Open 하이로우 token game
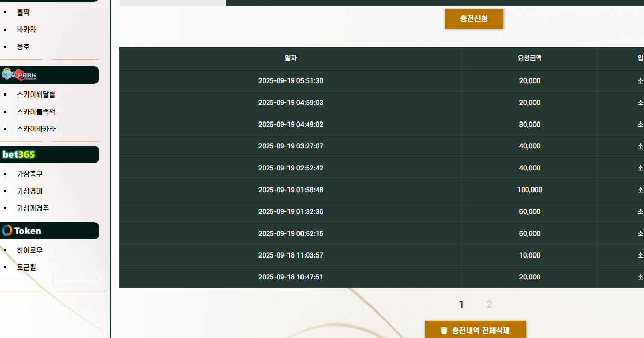This screenshot has width=644, height=338. (x=30, y=250)
